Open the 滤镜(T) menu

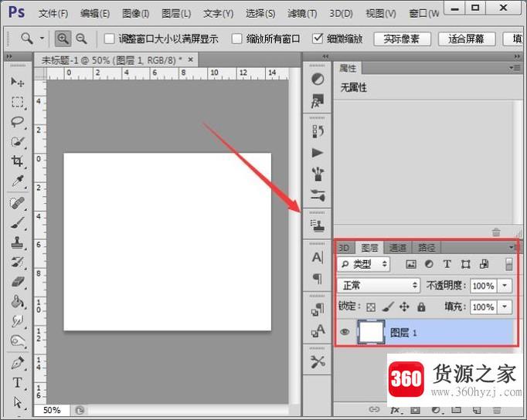[302, 13]
